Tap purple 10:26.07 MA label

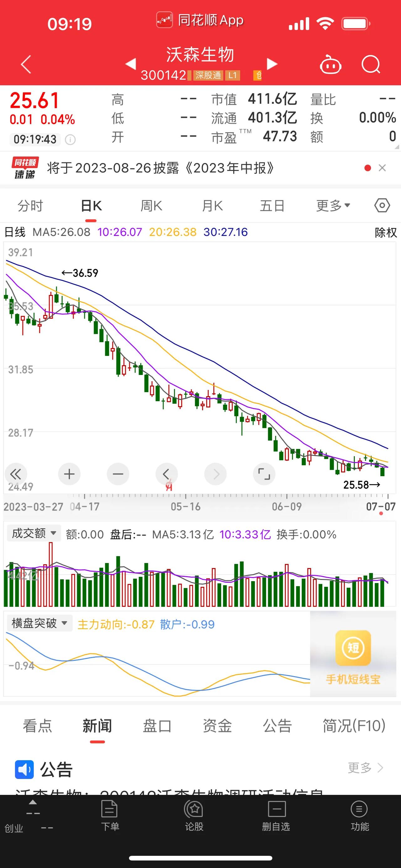coord(120,232)
